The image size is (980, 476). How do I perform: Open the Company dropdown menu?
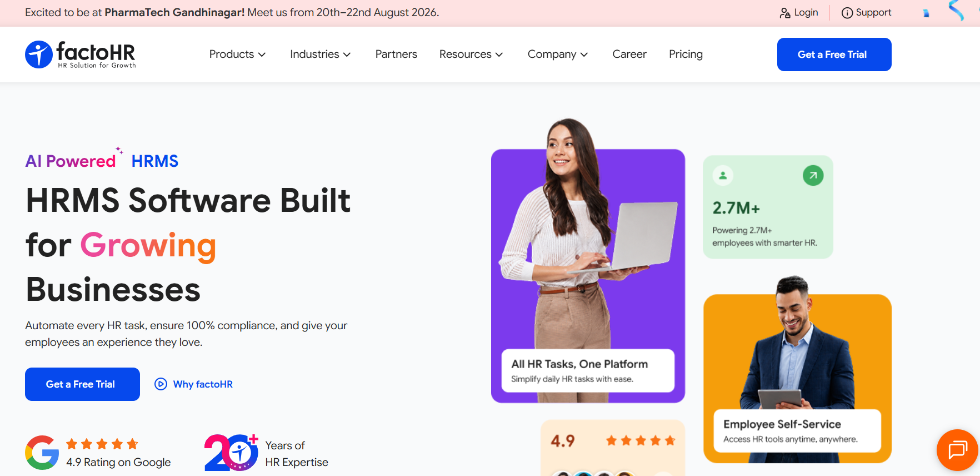click(x=558, y=54)
